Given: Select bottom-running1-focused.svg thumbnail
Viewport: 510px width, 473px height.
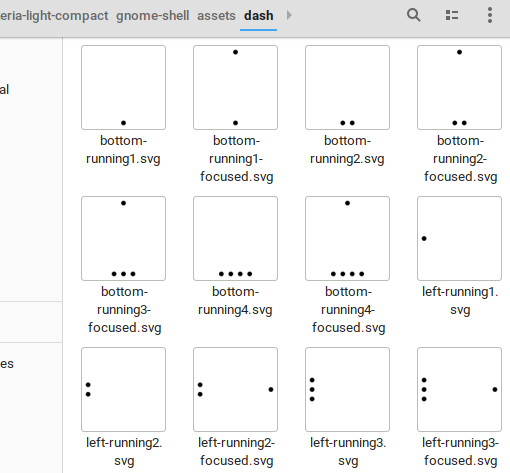Looking at the screenshot, I should [235, 87].
